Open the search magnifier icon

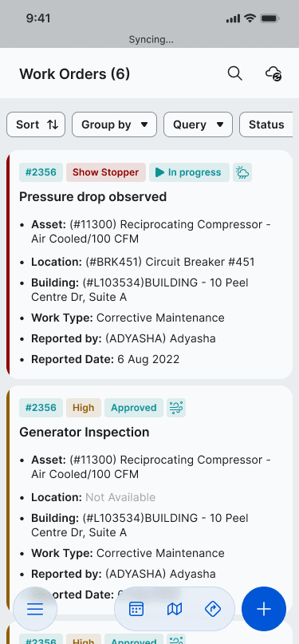click(235, 74)
